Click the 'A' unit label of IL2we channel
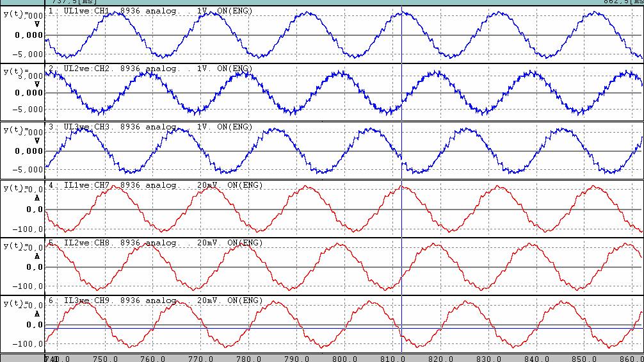 click(x=37, y=256)
